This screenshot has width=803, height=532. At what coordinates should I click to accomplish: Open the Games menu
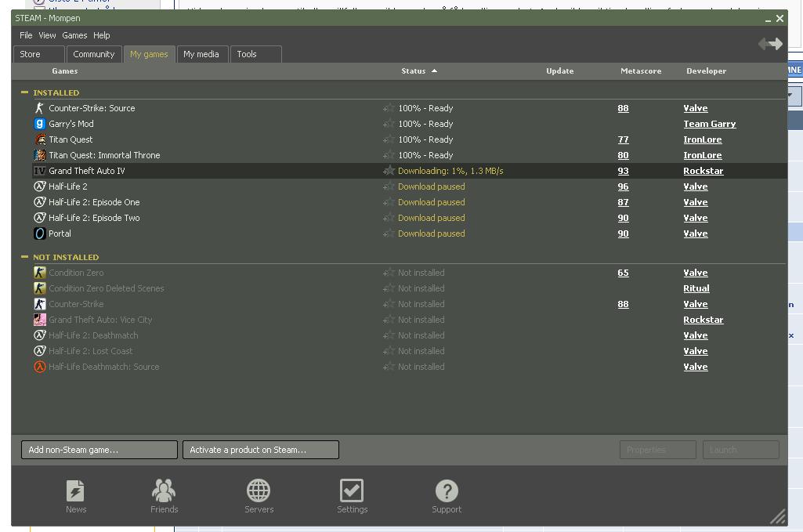coord(74,35)
